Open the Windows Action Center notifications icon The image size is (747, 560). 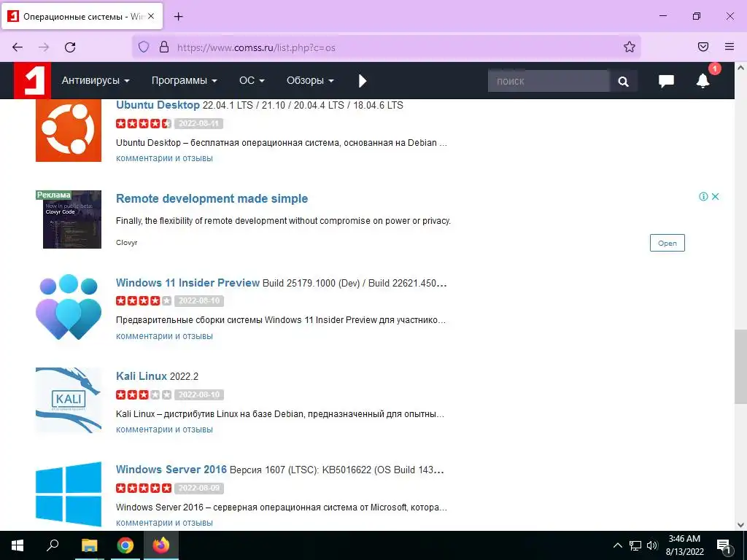pos(724,546)
